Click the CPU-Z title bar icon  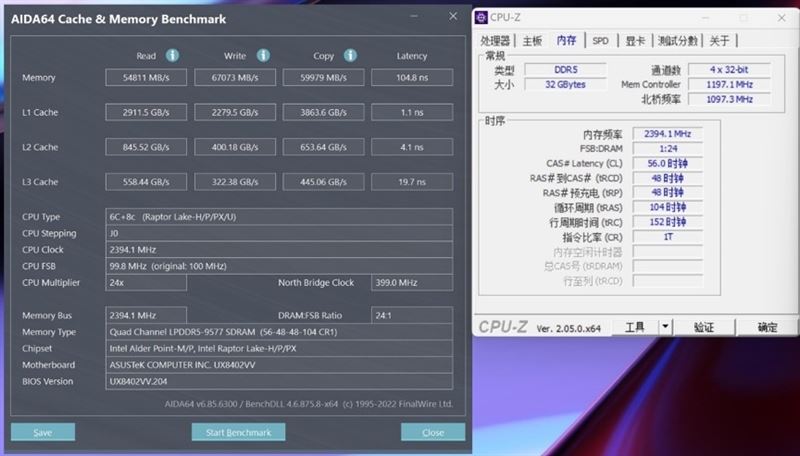pos(481,18)
